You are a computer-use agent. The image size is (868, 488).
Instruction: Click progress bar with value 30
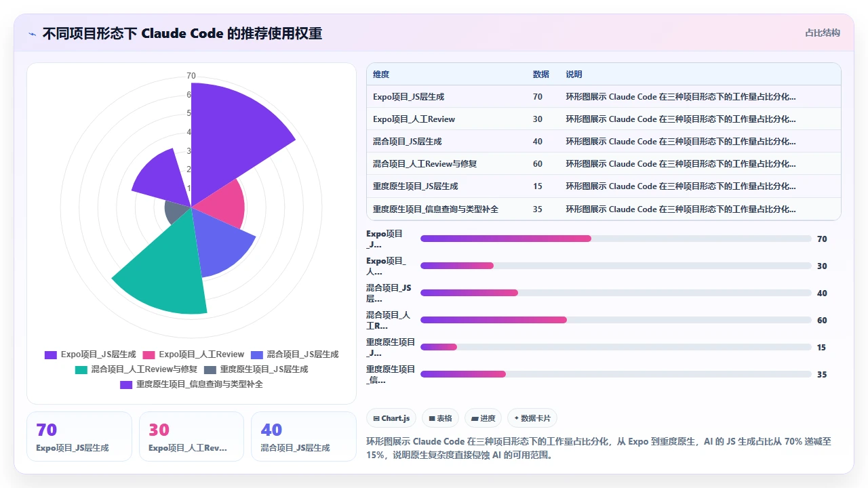[616, 266]
